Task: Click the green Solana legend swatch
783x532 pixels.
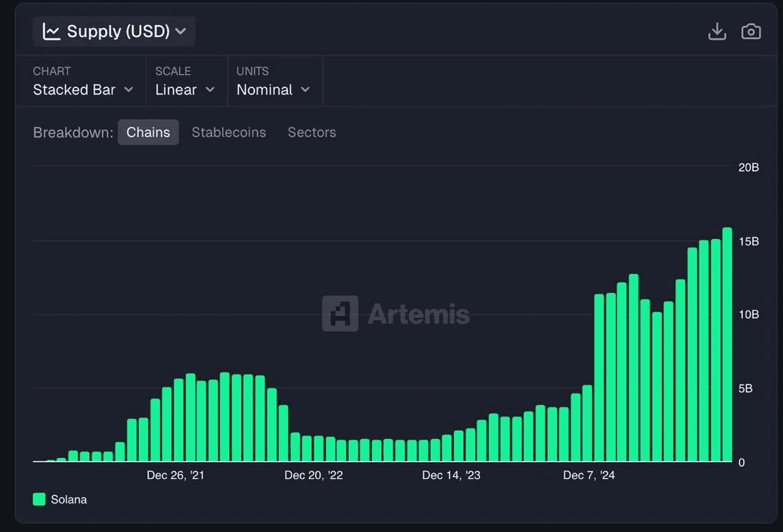Action: [39, 499]
